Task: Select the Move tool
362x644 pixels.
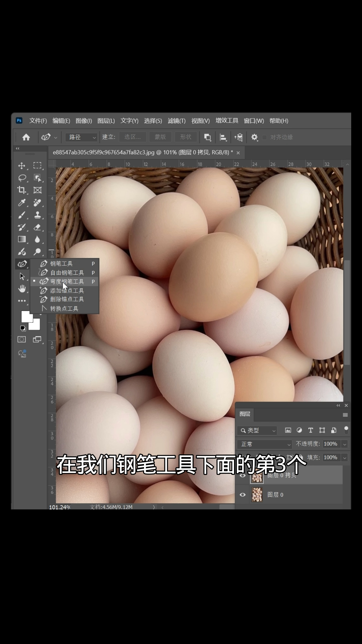Action: [x=22, y=166]
